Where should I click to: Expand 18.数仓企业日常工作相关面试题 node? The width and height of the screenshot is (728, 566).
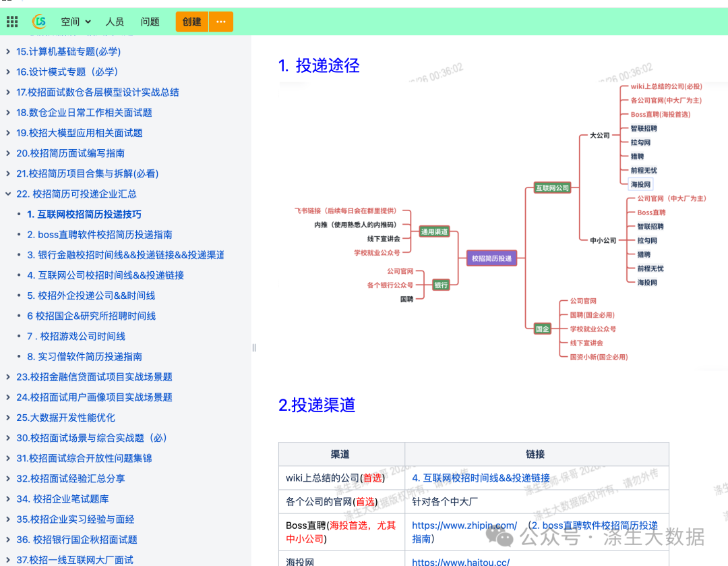click(8, 113)
